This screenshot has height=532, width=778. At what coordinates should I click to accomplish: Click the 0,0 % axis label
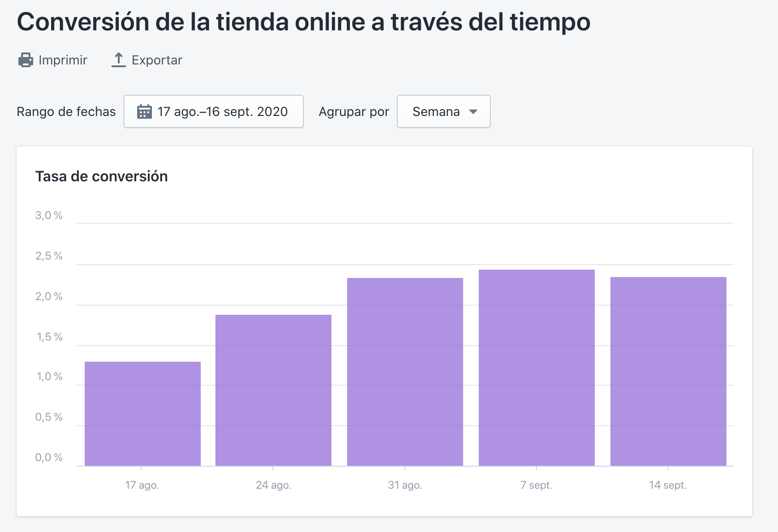click(49, 457)
